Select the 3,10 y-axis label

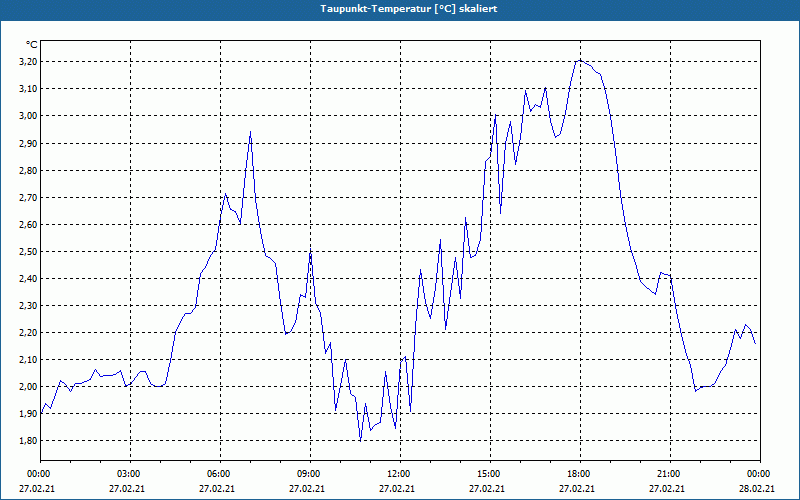28,89
